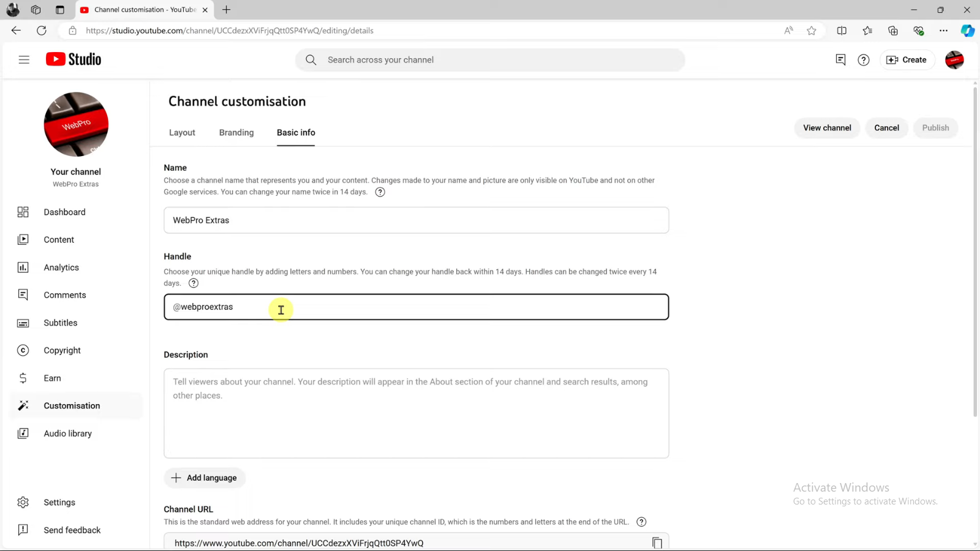The image size is (980, 551).
Task: Click the Create button
Action: click(x=907, y=59)
